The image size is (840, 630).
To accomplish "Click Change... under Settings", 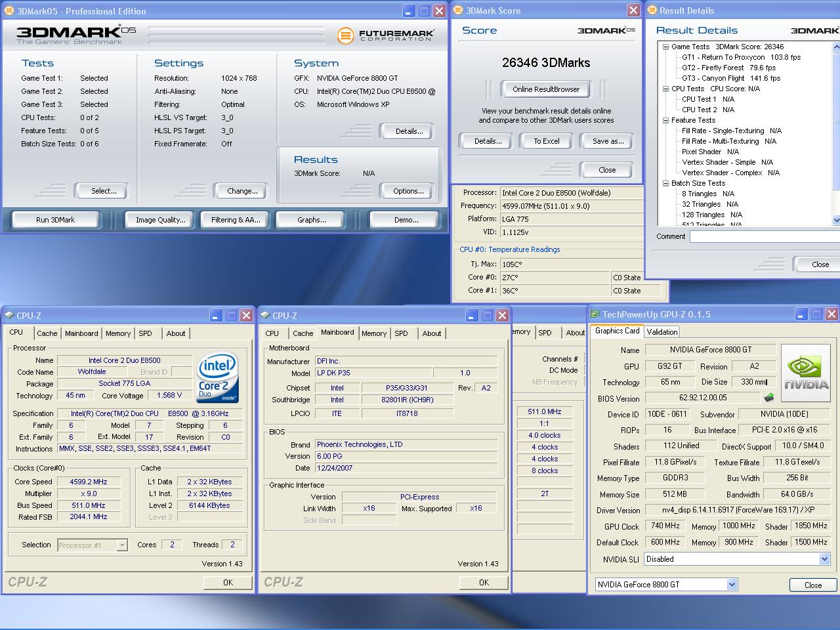I will coord(242,191).
